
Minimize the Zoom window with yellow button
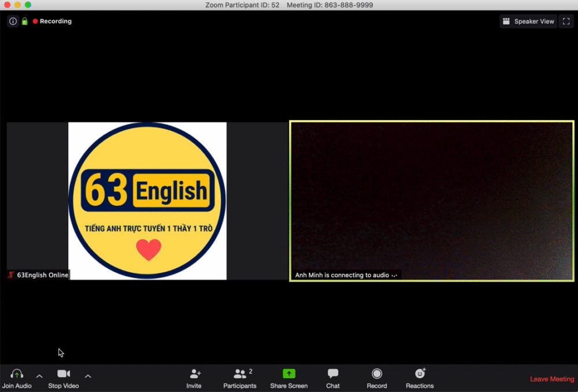pos(17,5)
